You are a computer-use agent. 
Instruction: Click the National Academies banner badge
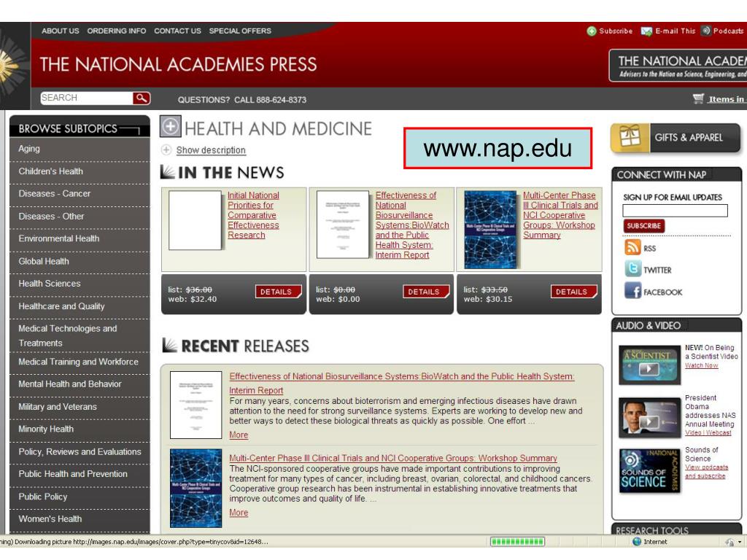pyautogui.click(x=678, y=66)
